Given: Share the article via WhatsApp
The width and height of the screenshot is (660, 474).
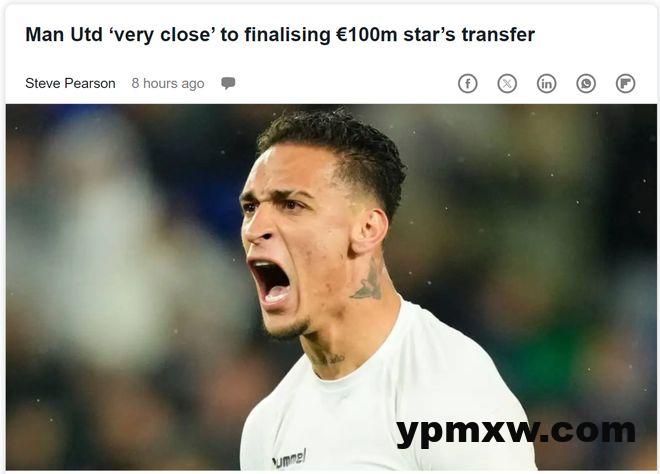Looking at the screenshot, I should (x=586, y=83).
